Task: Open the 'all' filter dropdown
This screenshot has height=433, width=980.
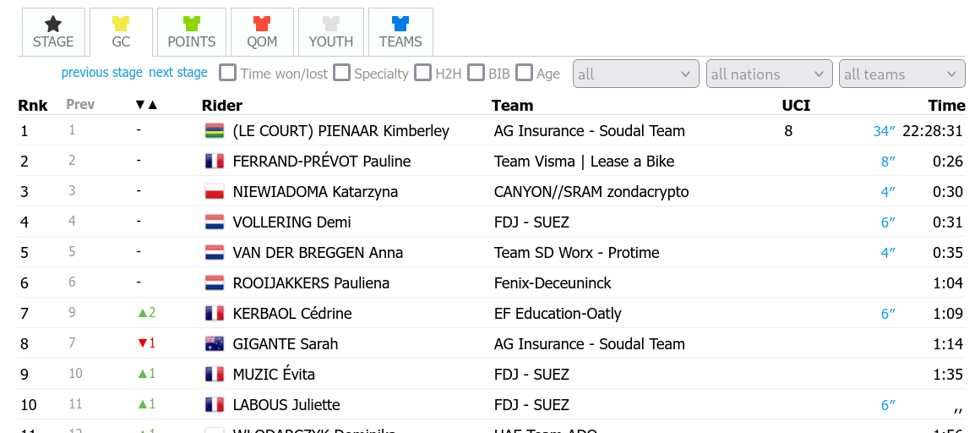Action: click(x=635, y=74)
